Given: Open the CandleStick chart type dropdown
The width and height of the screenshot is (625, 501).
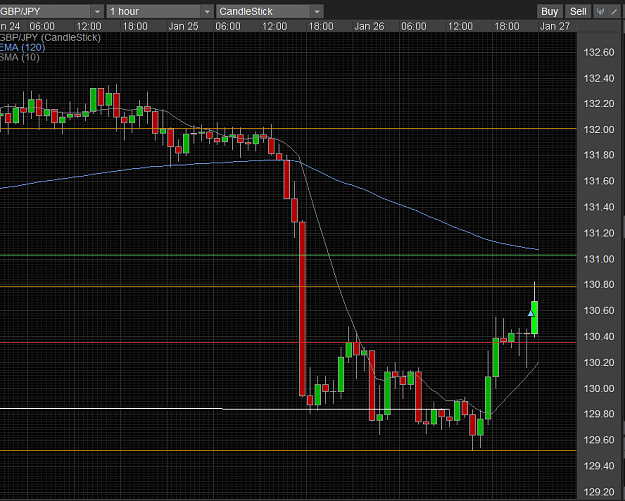Looking at the screenshot, I should tap(269, 12).
